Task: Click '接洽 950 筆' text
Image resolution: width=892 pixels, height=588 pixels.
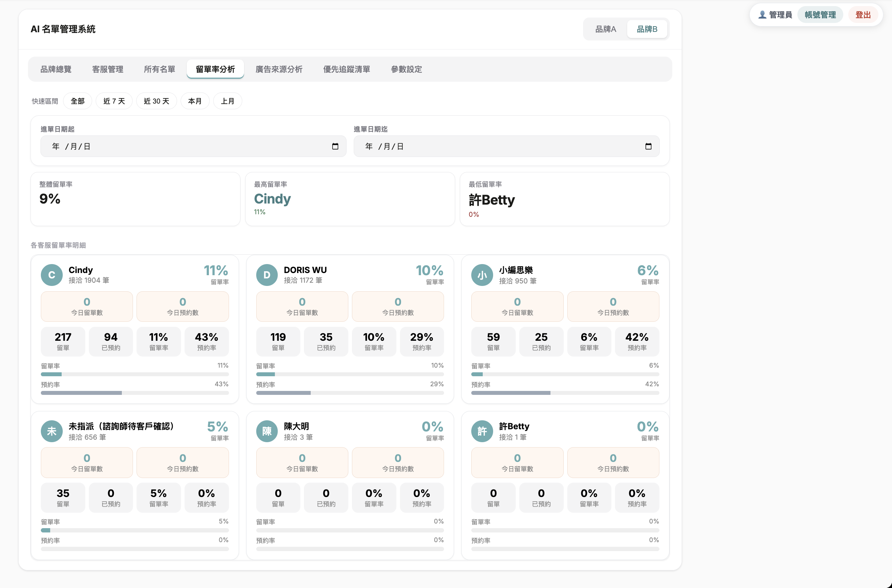Action: [518, 281]
